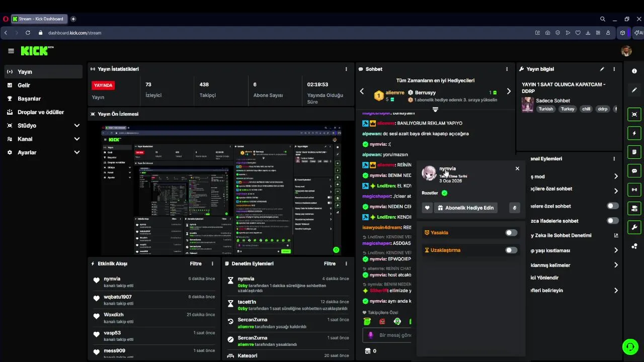Click the heart follow button in nymvia's user card
This screenshot has height=362, width=644.
coord(427,208)
